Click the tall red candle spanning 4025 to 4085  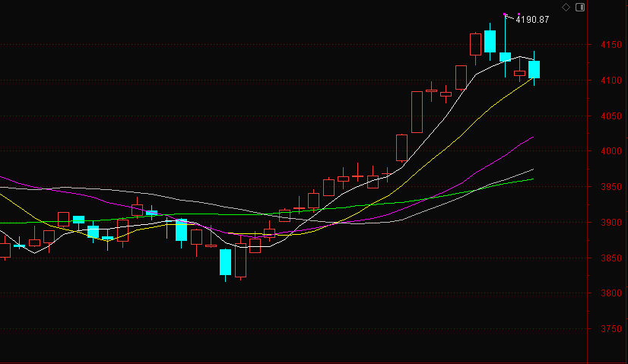click(x=417, y=112)
